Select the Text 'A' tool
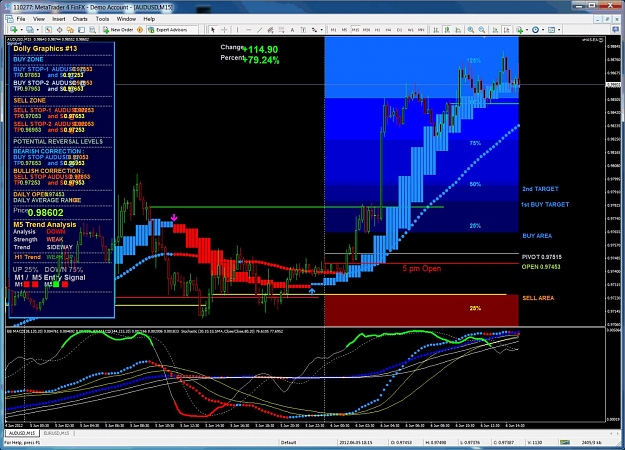Screen dimensions: 625x450 (292, 29)
